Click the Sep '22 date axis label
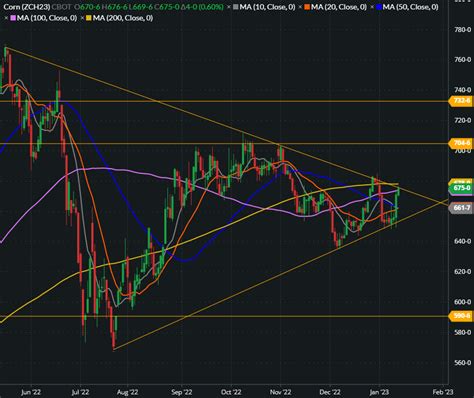 click(182, 392)
